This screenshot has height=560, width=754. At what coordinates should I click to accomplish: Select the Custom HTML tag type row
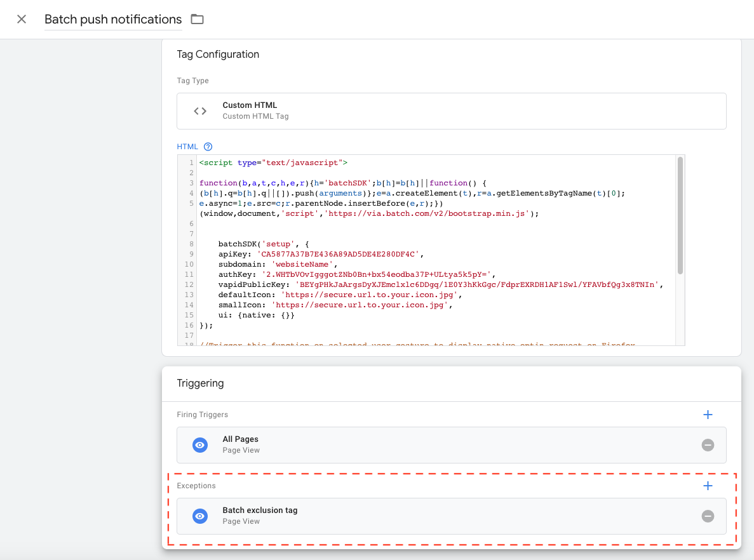[451, 111]
